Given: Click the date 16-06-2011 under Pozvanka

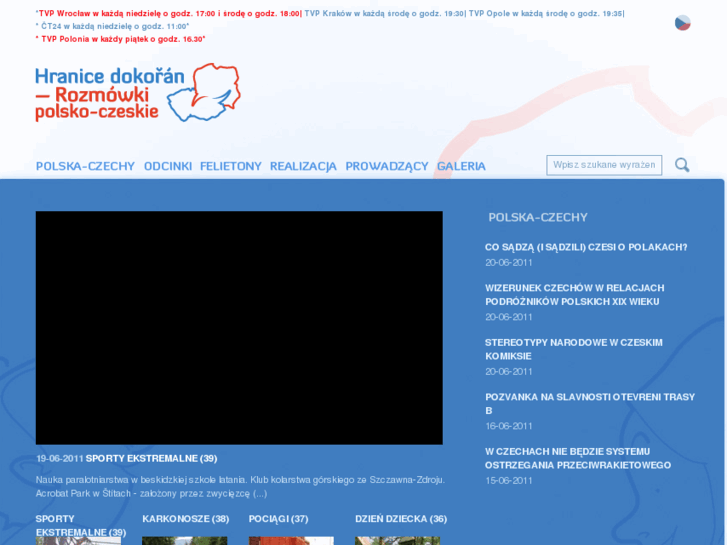Looking at the screenshot, I should click(x=509, y=426).
